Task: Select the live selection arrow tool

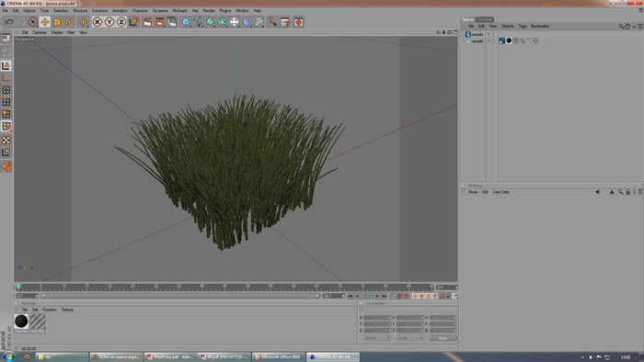Action: point(33,22)
